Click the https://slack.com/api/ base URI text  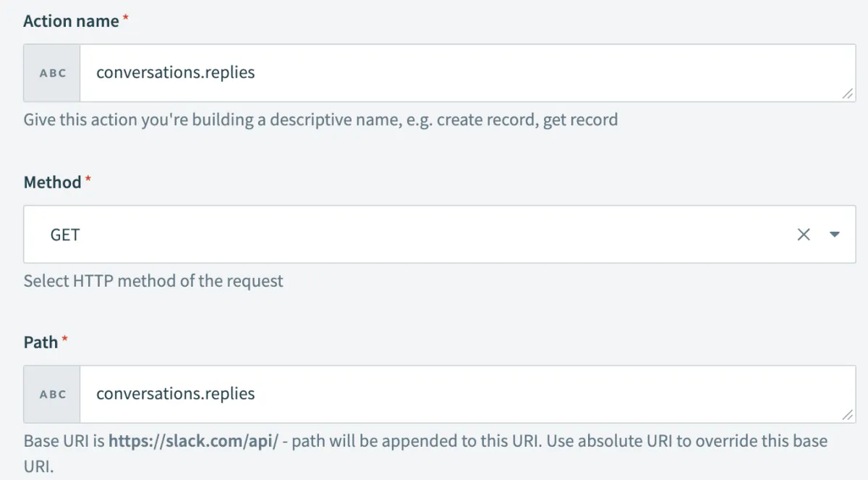tap(193, 441)
